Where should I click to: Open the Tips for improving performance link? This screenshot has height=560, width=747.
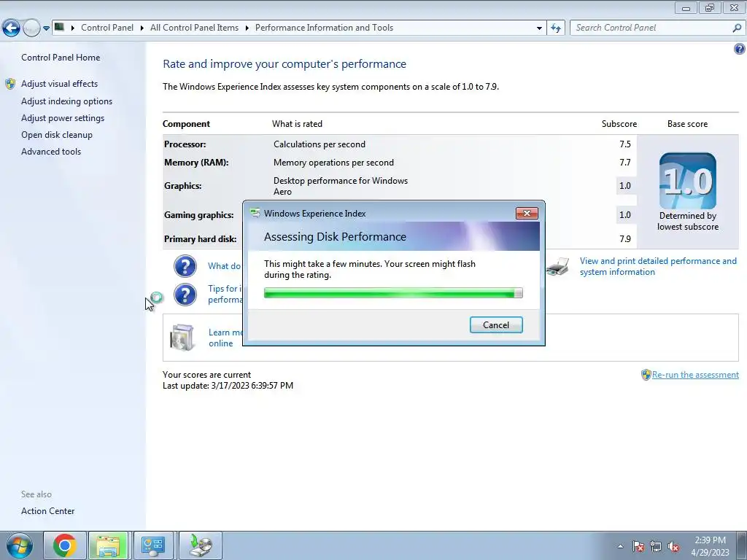pos(225,294)
